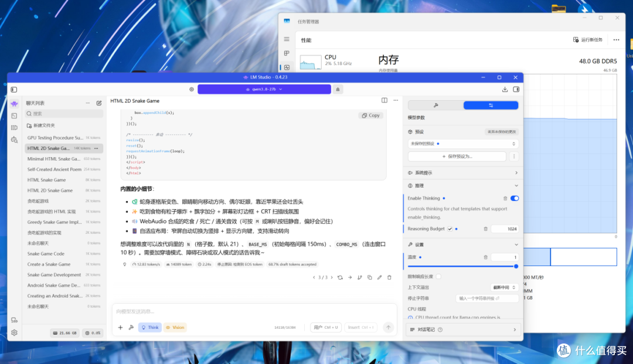Open the My Models library icon
The width and height of the screenshot is (633, 364).
coord(14,128)
